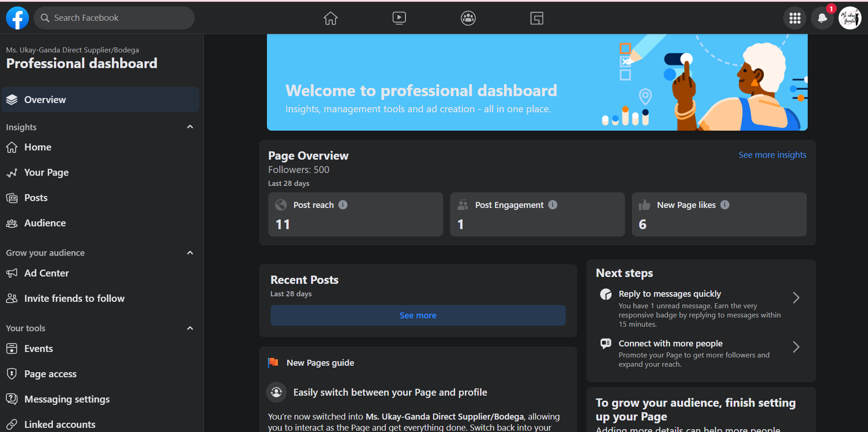The image size is (868, 432).
Task: Click the Facebook logo icon
Action: 17,18
